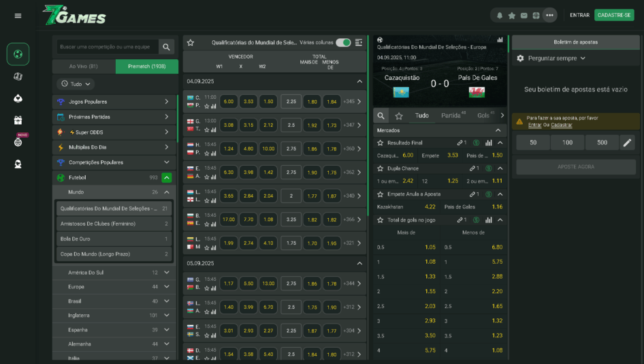The width and height of the screenshot is (644, 364).
Task: Open Super ODDS menu item
Action: [114, 132]
